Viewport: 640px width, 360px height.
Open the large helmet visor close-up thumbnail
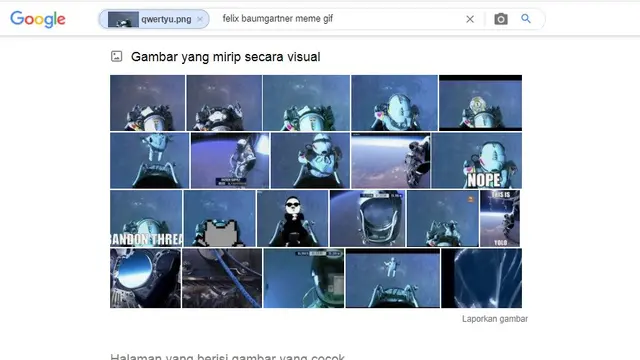(367, 218)
